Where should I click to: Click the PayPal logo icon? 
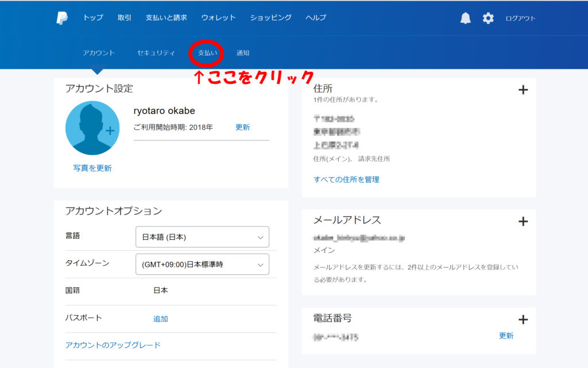pos(62,18)
